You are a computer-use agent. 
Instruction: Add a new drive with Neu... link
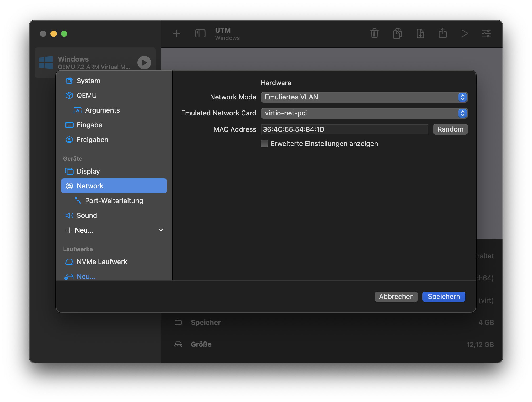coord(86,277)
